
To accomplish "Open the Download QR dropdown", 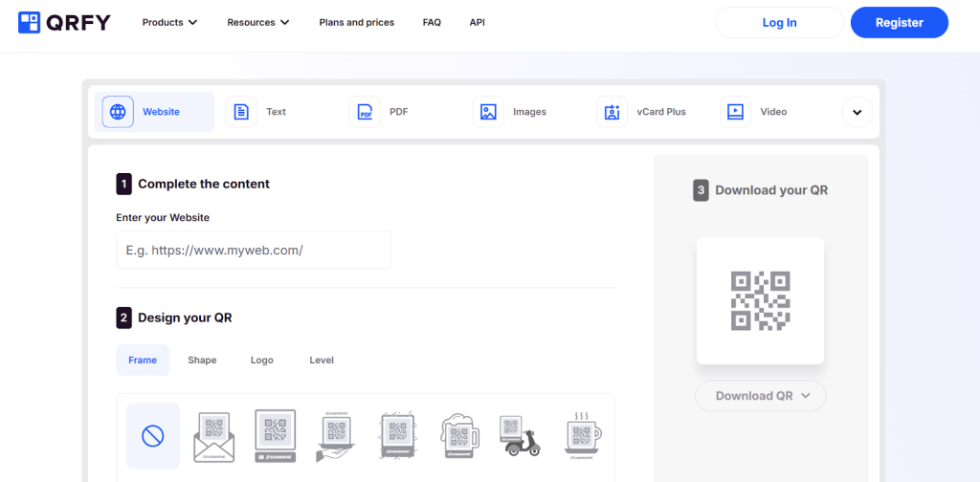I will point(761,396).
